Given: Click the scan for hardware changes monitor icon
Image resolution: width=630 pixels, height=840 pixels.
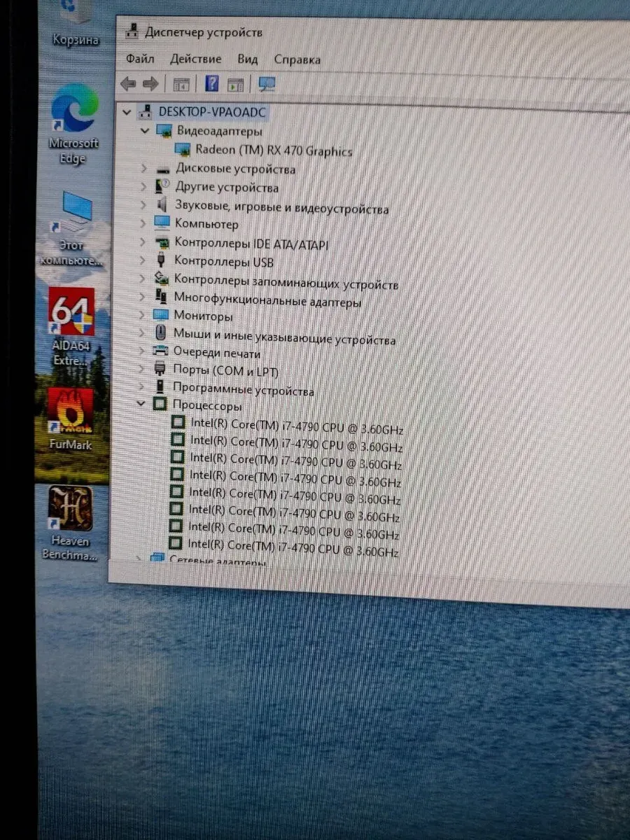Looking at the screenshot, I should coord(267,85).
